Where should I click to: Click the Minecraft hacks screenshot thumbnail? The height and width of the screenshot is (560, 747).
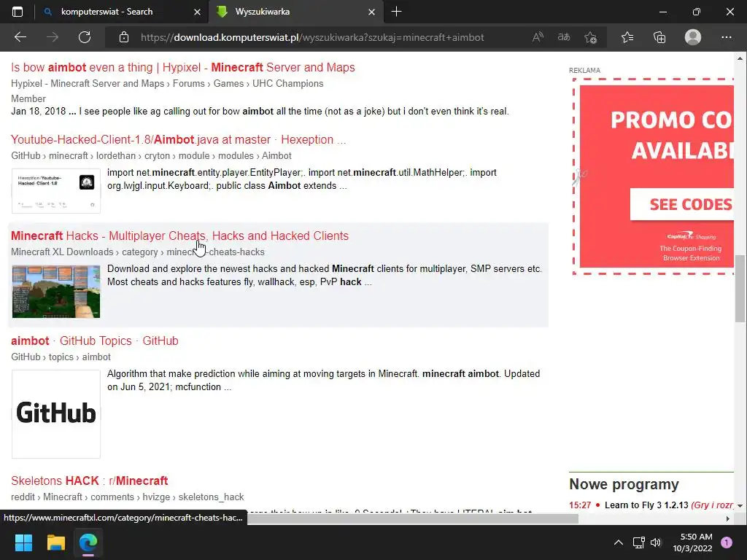[x=56, y=292]
